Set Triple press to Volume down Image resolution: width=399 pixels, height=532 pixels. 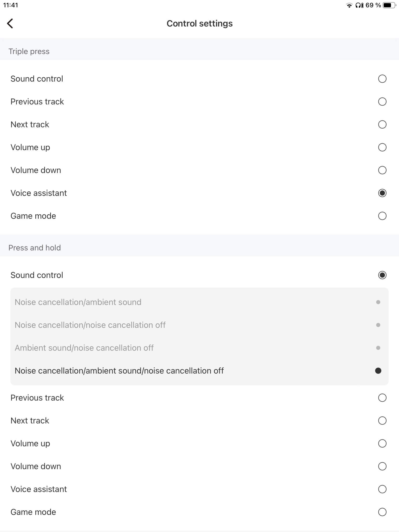(382, 170)
